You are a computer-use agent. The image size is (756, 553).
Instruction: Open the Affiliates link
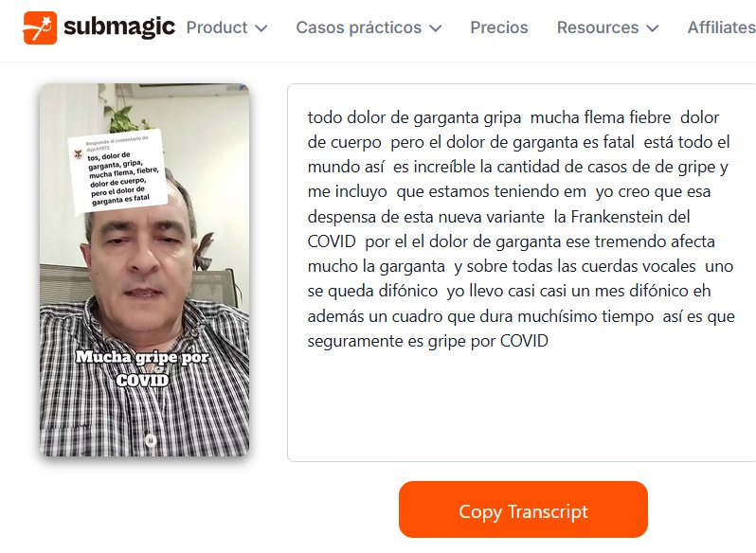point(721,27)
